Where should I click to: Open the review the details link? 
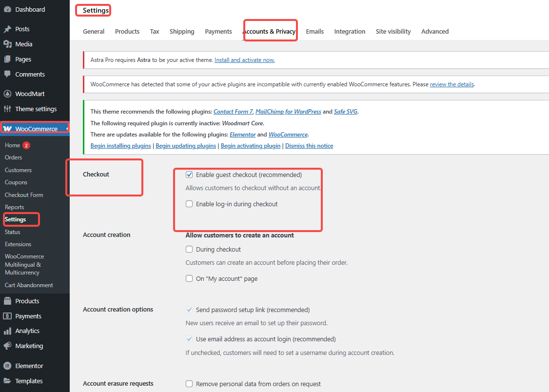(x=452, y=84)
